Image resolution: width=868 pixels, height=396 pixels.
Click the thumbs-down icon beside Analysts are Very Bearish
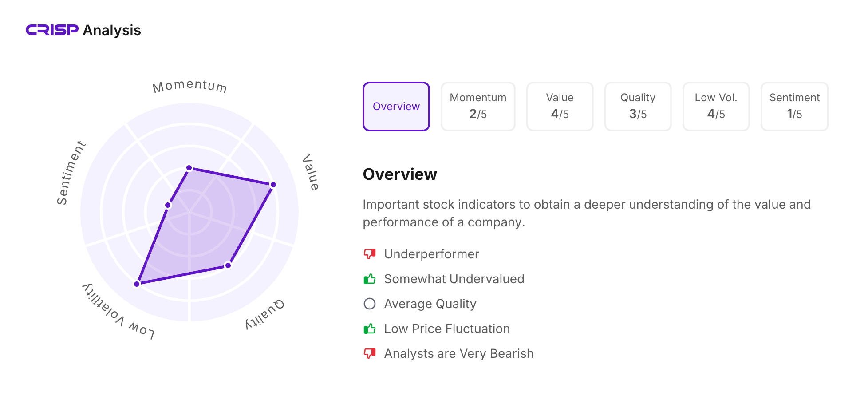click(x=370, y=353)
